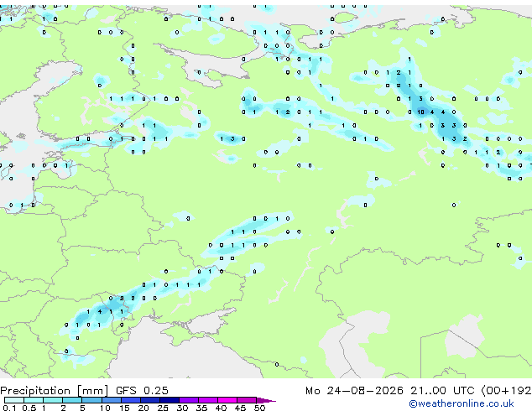
Task: Click the legend label '50'
Action: [259, 408]
